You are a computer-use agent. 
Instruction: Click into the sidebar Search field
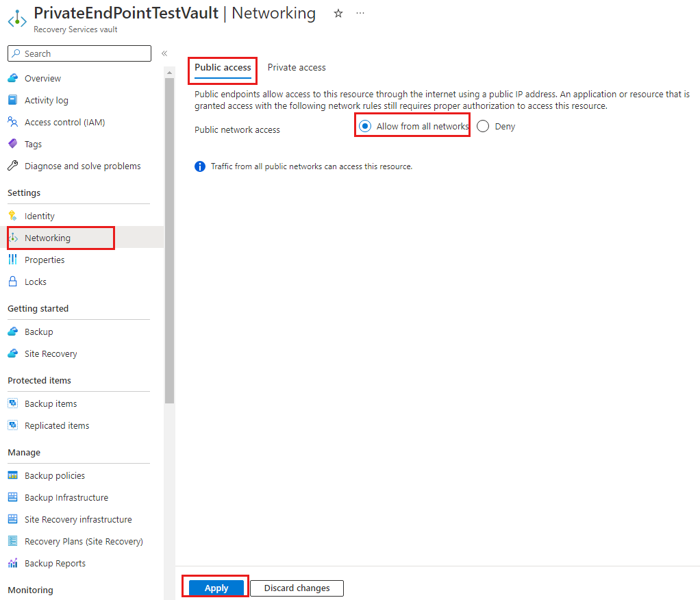pos(79,53)
